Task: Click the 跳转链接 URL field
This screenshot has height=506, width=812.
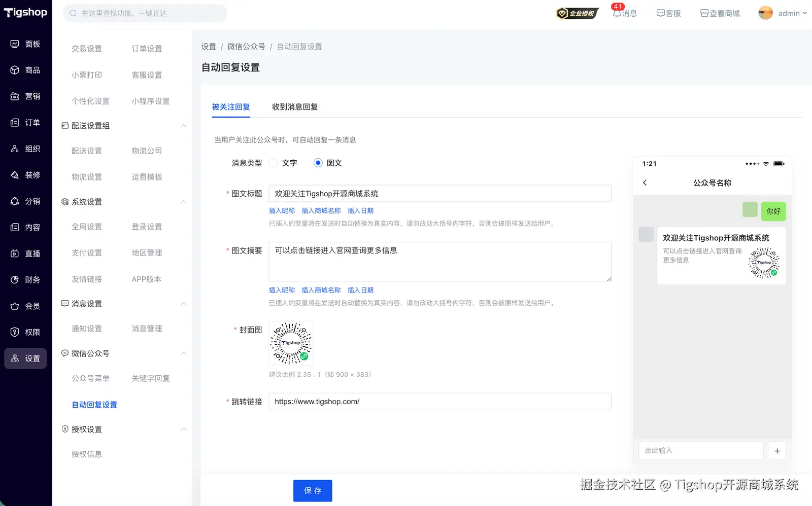Action: 440,402
